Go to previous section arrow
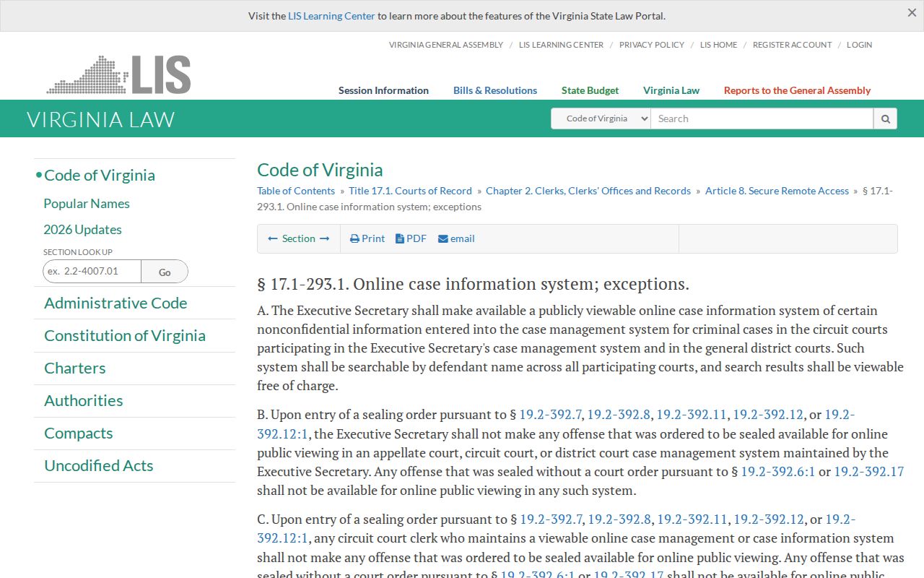 pyautogui.click(x=273, y=238)
